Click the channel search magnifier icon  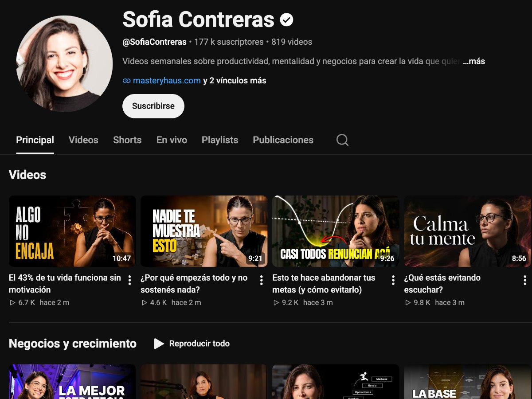pos(342,140)
